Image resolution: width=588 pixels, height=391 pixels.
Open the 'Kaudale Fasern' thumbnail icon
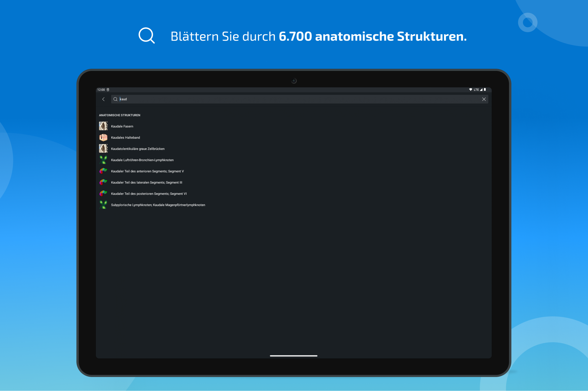(103, 126)
